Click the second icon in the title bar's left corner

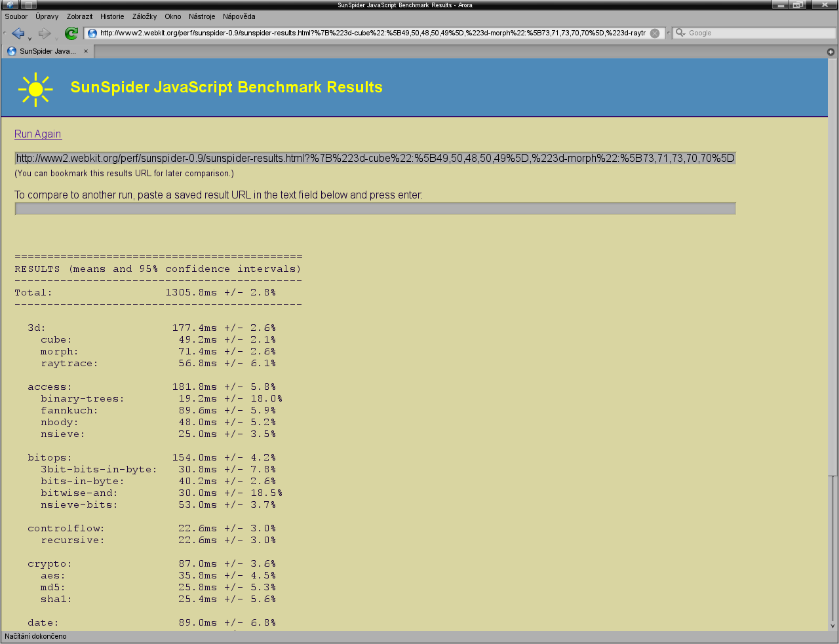(28, 5)
